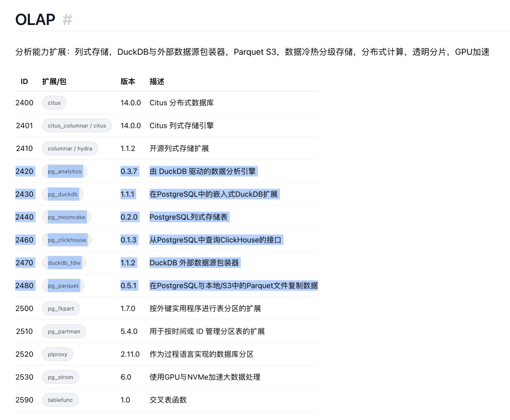Click the OLAP page heading
Viewport: 510px width, 420px height.
[35, 19]
